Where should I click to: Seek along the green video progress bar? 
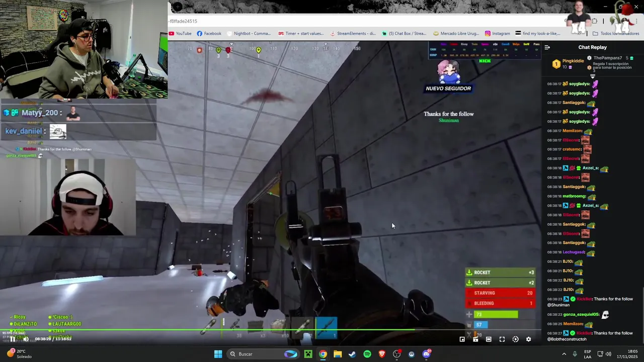[x=271, y=330]
